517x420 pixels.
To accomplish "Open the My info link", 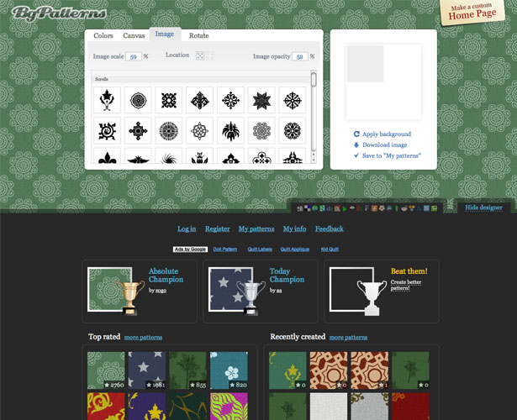I will click(x=294, y=229).
